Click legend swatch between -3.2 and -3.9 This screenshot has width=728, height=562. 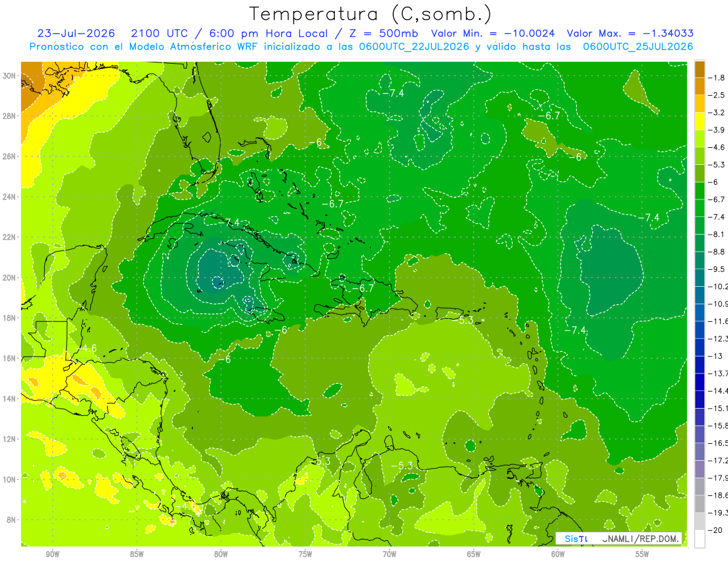pos(699,121)
